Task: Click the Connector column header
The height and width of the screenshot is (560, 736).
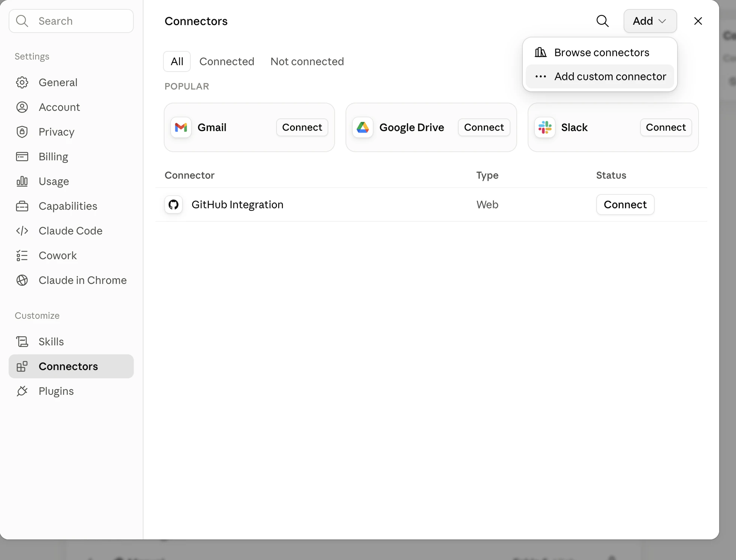Action: pos(190,175)
